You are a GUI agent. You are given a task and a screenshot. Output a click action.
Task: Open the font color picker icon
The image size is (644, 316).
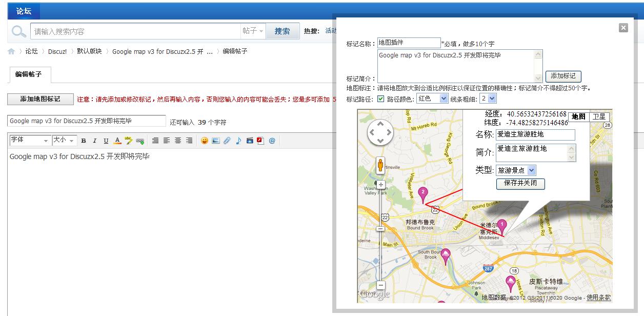click(x=117, y=141)
